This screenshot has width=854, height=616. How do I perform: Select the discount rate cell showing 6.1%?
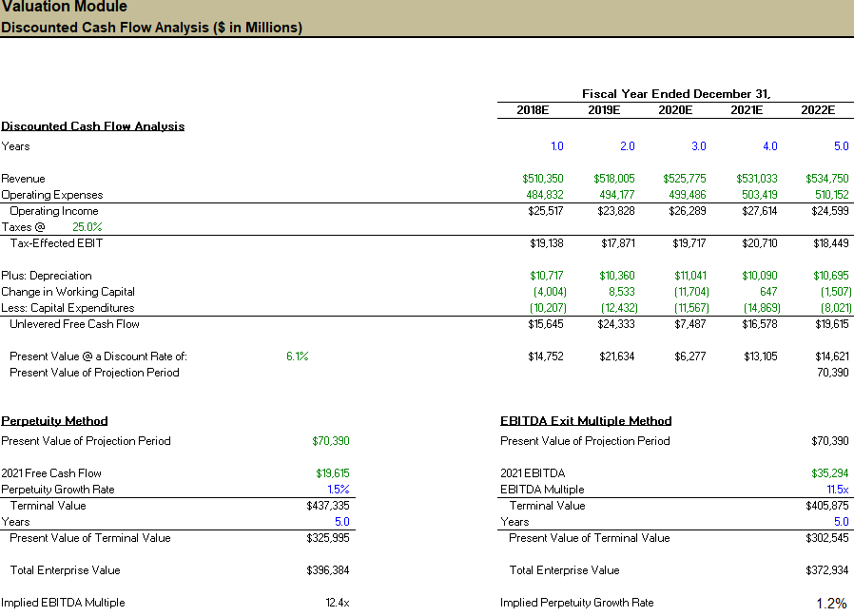click(295, 356)
